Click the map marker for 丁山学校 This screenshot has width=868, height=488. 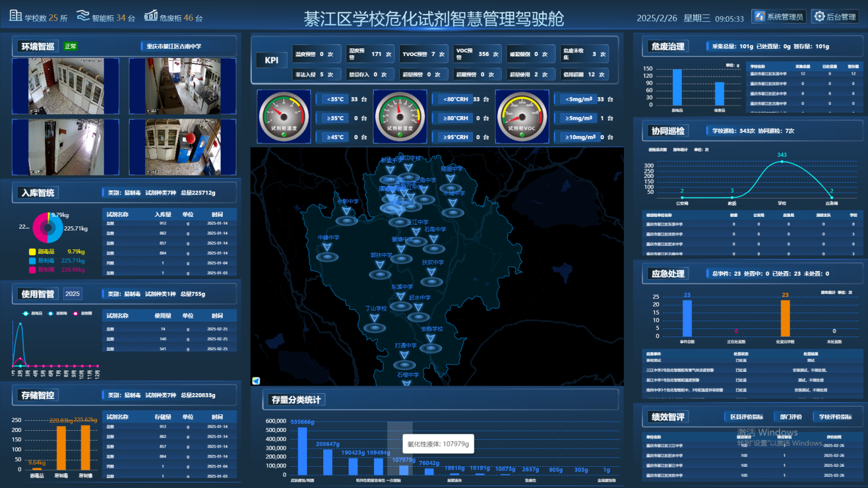(x=374, y=319)
